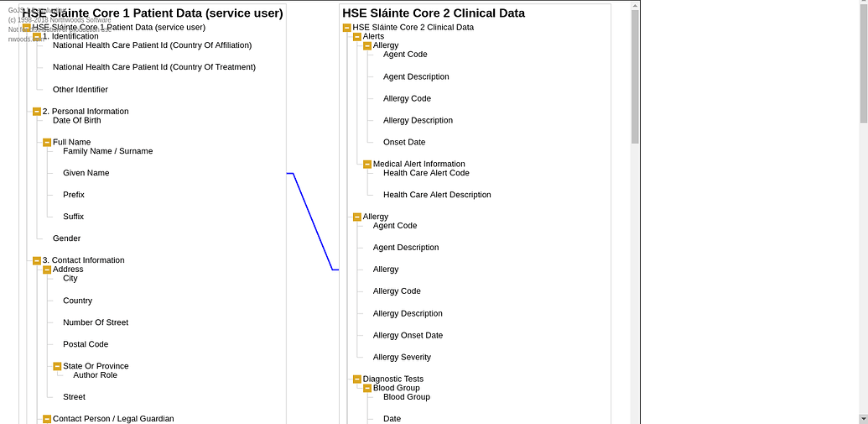The height and width of the screenshot is (424, 868).
Task: Select Agent Description under Alerts Allergy
Action: pos(416,76)
